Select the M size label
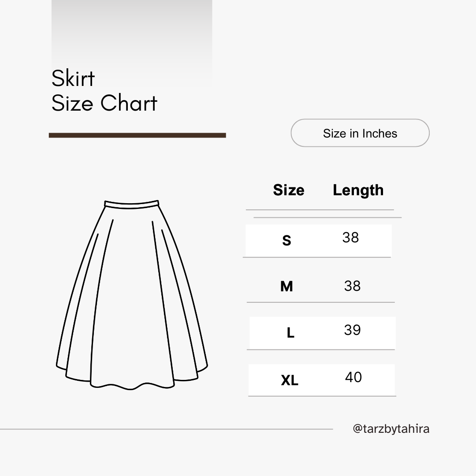 click(x=286, y=286)
